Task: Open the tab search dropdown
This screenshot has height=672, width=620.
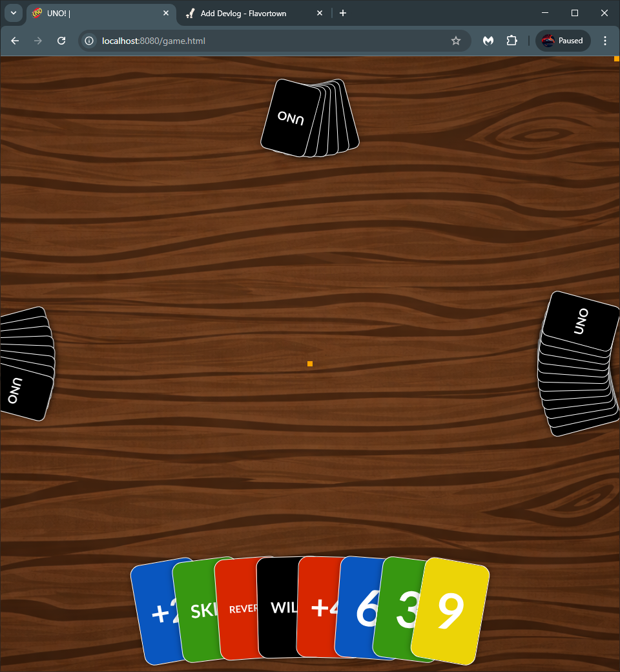Action: click(13, 13)
